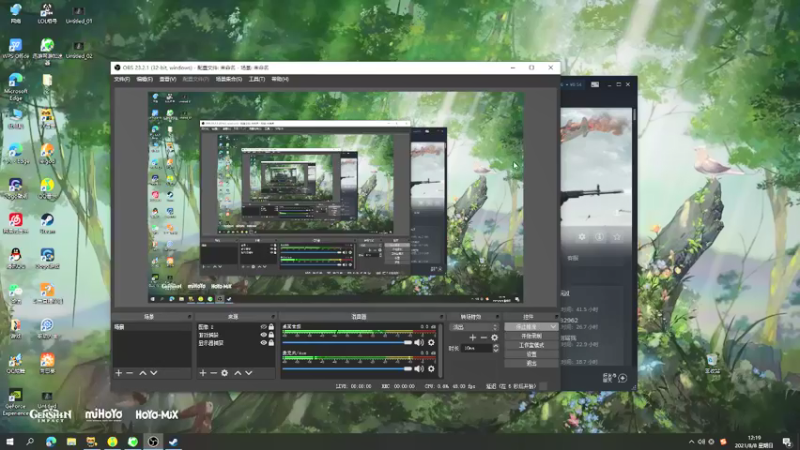The image size is (800, 450).
Task: Click the star favorite icon in the Steam window
Action: [617, 237]
